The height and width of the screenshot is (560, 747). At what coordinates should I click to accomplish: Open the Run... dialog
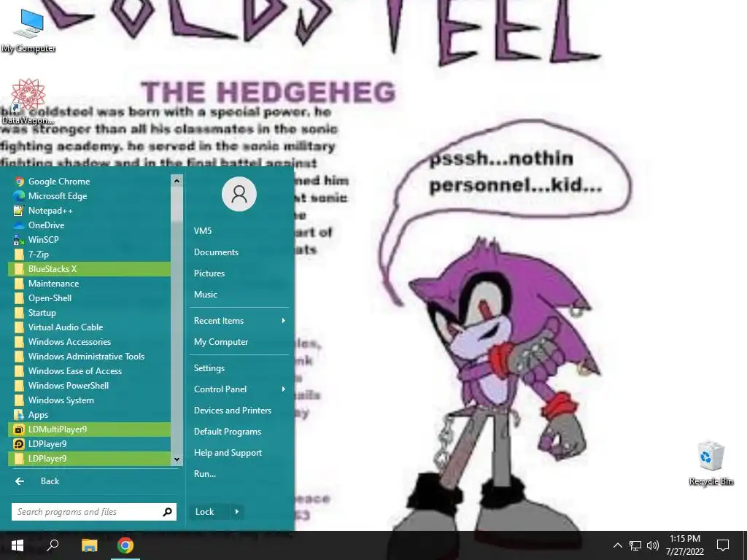coord(239,474)
